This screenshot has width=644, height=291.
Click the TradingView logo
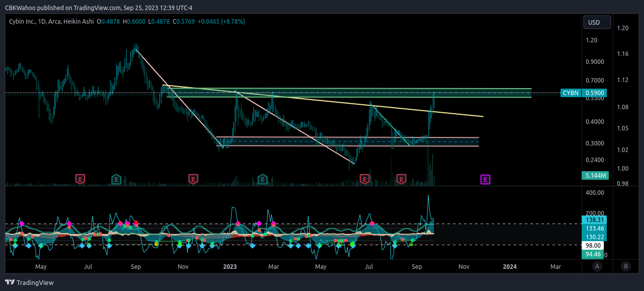tap(30, 282)
